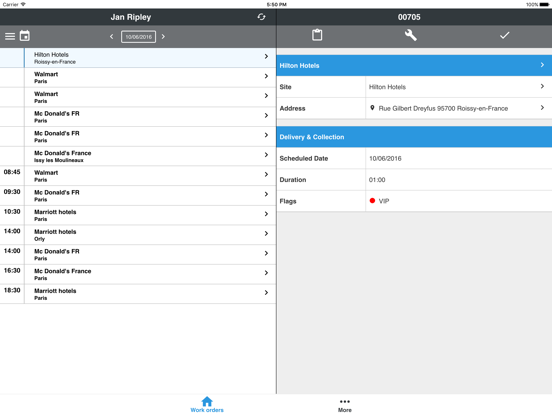552x414 pixels.
Task: Select the 'Flags' field label
Action: tap(288, 201)
